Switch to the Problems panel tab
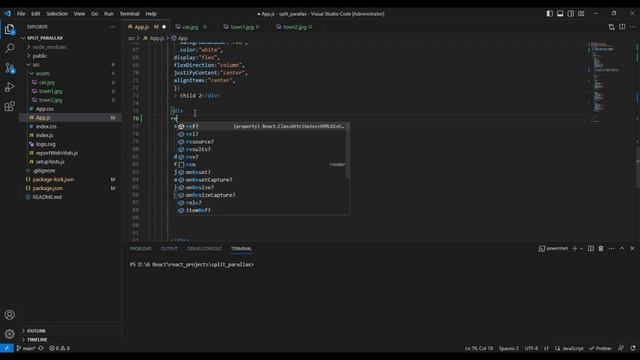Viewport: 640px width, 360px height. 140,249
